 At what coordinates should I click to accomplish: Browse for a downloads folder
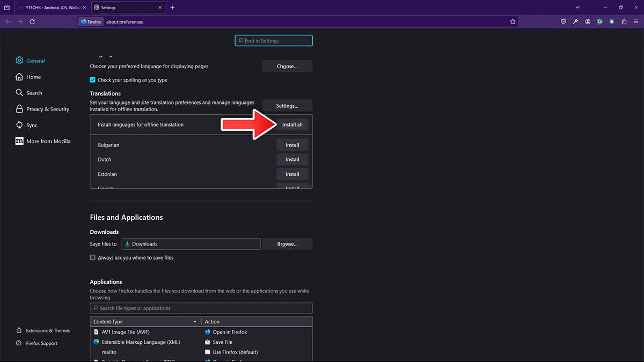coord(287,243)
